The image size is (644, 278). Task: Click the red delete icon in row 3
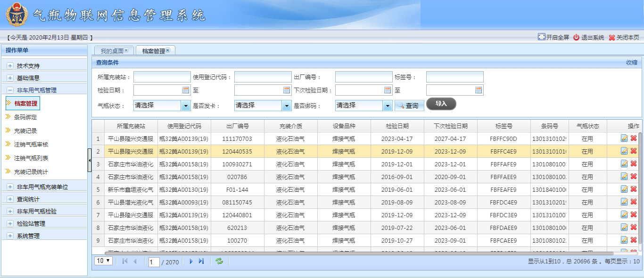click(x=634, y=164)
